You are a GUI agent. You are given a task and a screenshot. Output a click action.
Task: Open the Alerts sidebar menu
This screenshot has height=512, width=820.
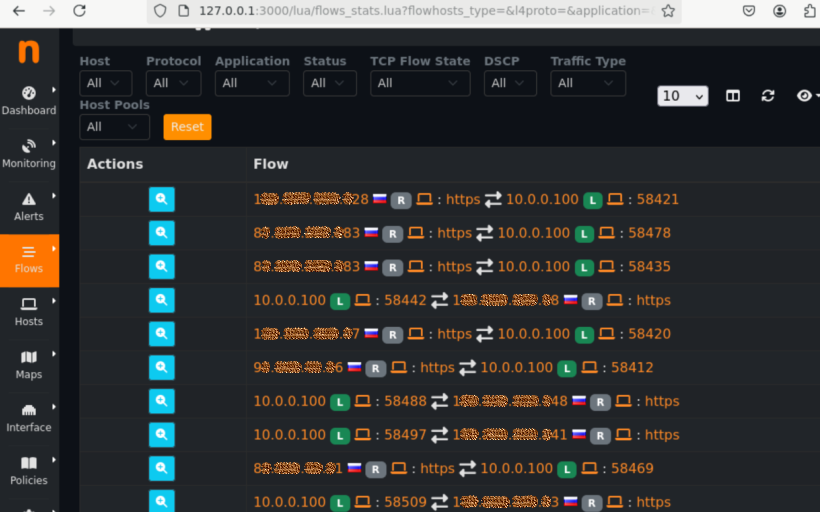(29, 207)
